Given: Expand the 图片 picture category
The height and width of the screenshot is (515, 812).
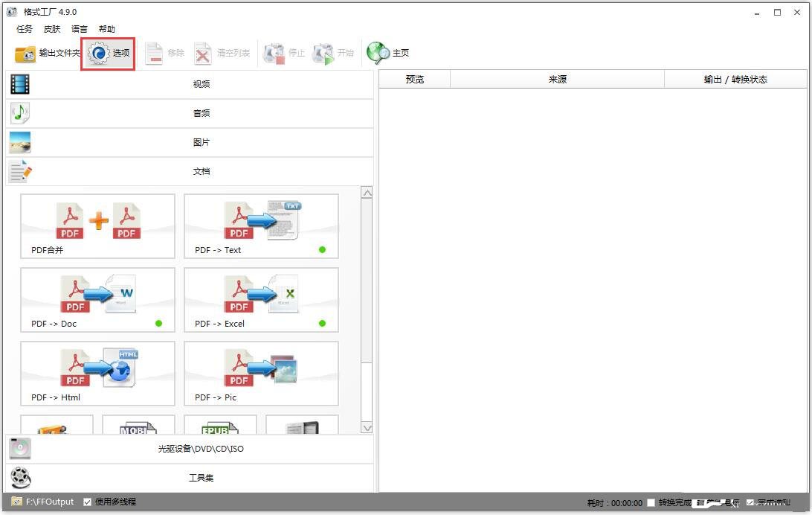Looking at the screenshot, I should [x=190, y=142].
